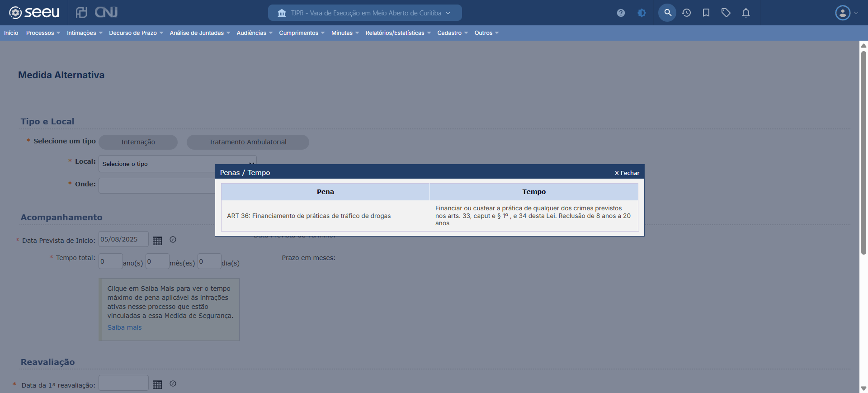Screen dimensions: 868x393
Task: Click the 'Prazo em meses:' label
Action: tap(308, 258)
